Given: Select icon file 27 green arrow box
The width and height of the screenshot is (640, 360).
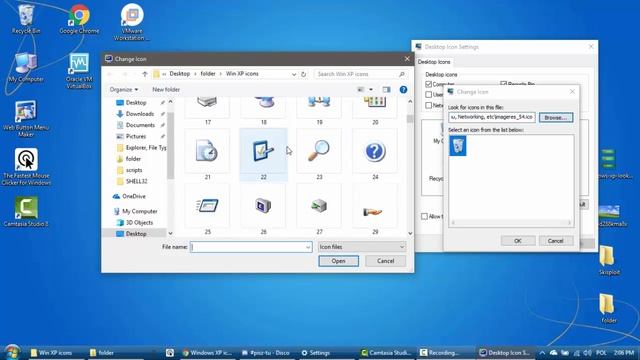Looking at the screenshot, I should [319, 209].
